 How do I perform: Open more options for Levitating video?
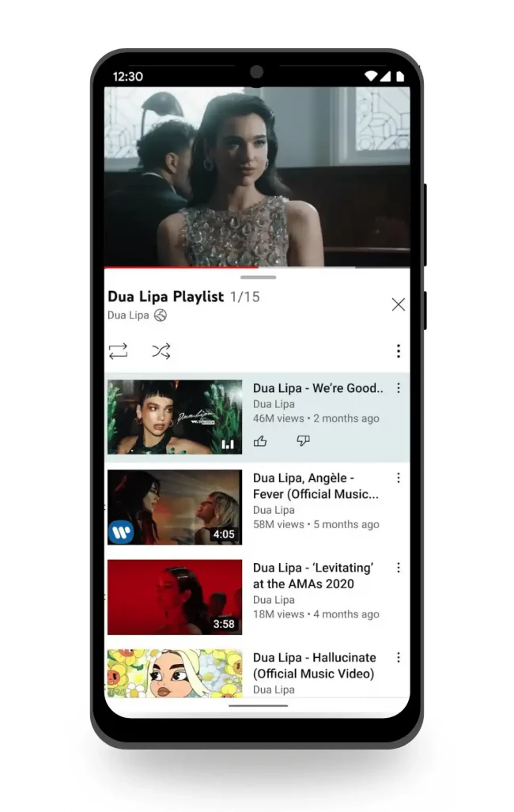(399, 568)
